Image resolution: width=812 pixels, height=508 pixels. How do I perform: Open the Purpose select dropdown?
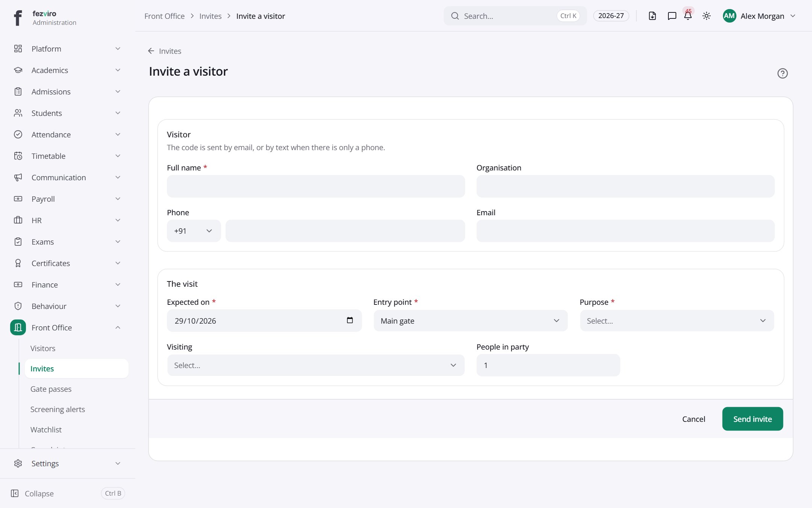tap(677, 321)
